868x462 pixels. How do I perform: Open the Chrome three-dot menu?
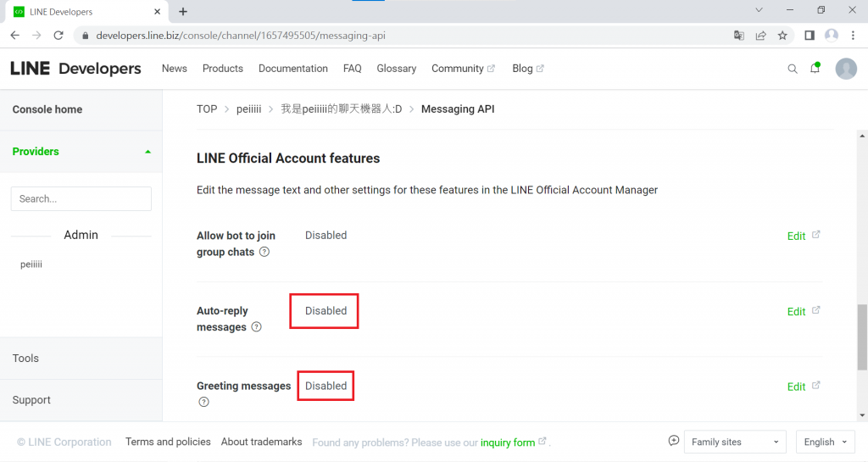pos(853,36)
